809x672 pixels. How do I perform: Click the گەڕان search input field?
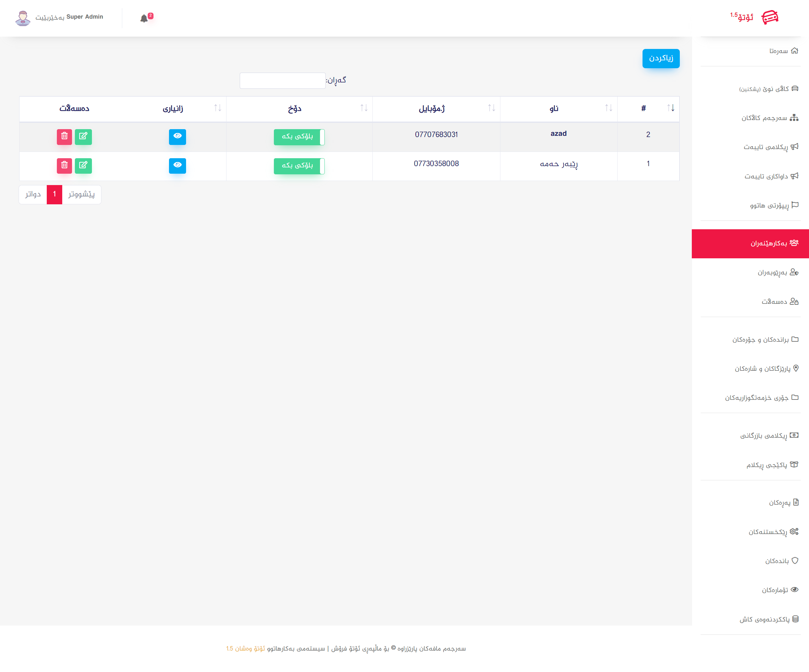(282, 81)
